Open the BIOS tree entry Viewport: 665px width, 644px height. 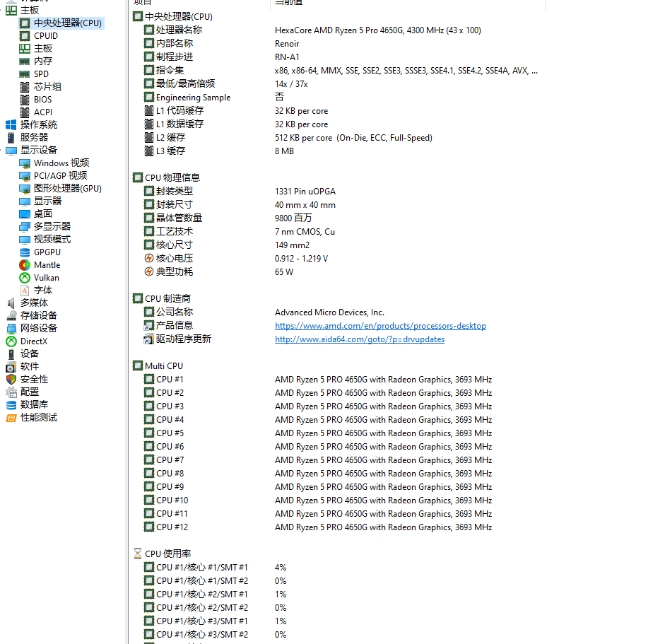(x=42, y=100)
